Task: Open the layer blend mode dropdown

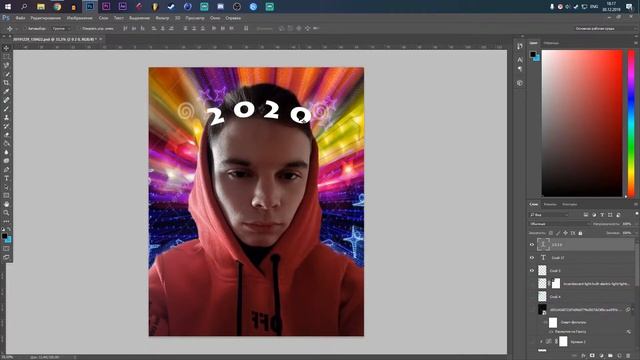Action: [x=559, y=224]
